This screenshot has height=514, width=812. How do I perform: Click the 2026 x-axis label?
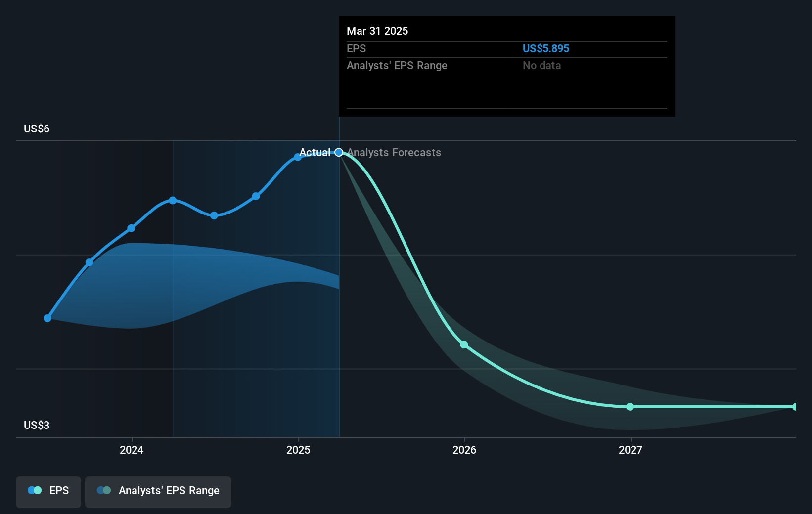click(x=464, y=450)
